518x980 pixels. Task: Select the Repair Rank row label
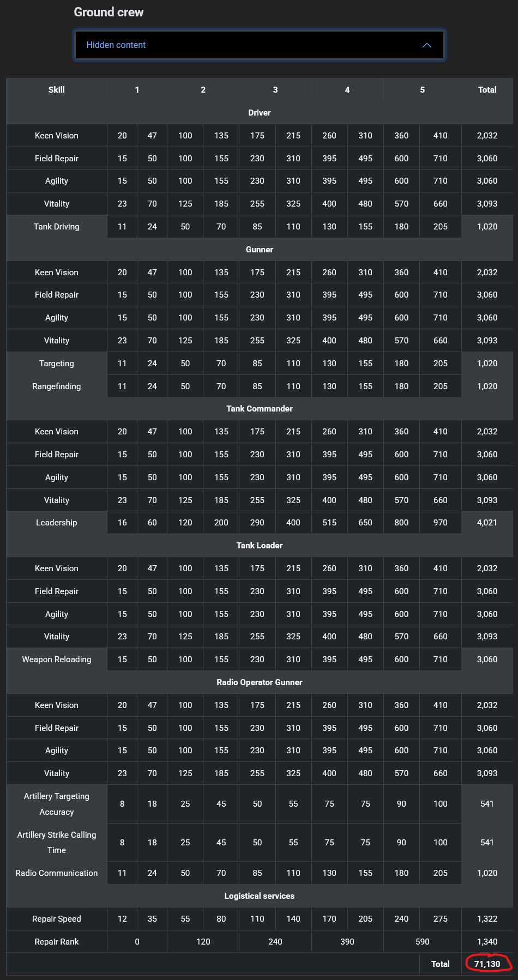(x=57, y=942)
